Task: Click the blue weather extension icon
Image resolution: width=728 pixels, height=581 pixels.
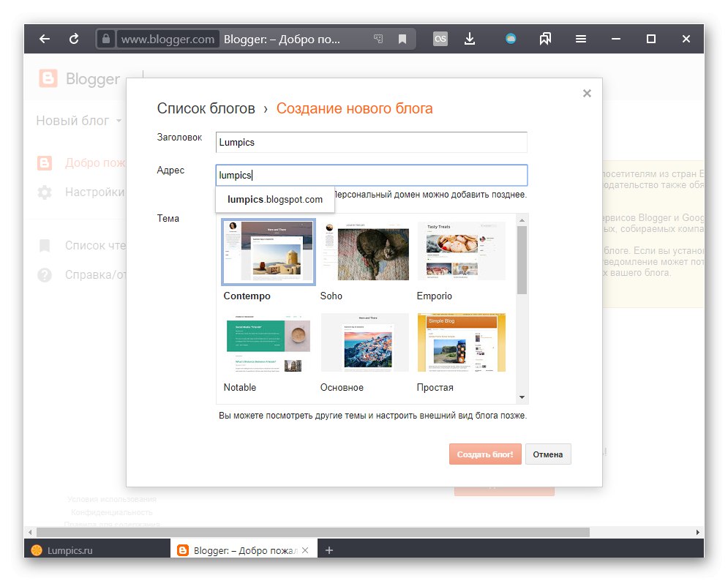Action: [511, 39]
